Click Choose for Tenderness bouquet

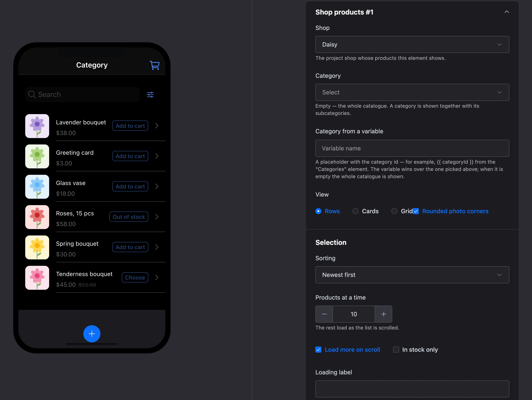click(135, 277)
